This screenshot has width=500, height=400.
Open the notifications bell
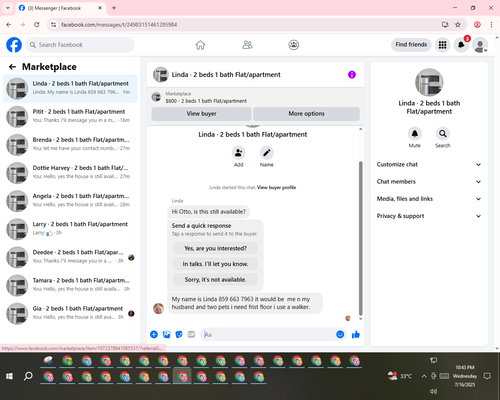(x=461, y=45)
